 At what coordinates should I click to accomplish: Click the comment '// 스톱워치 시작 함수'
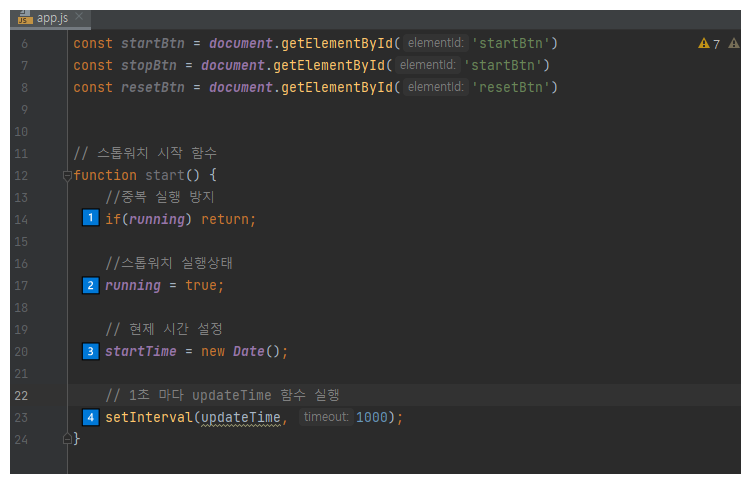click(145, 153)
